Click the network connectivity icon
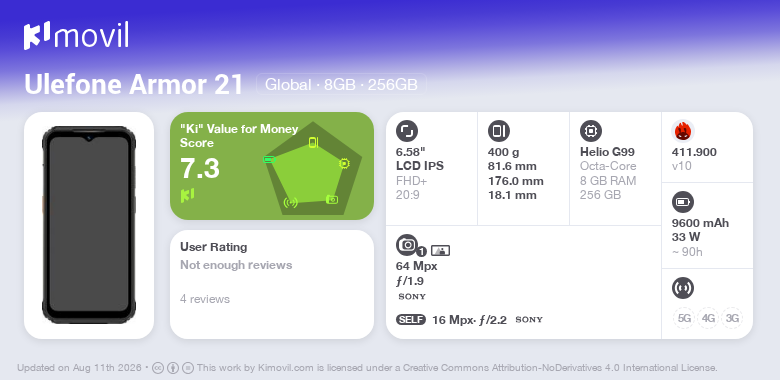 (683, 288)
